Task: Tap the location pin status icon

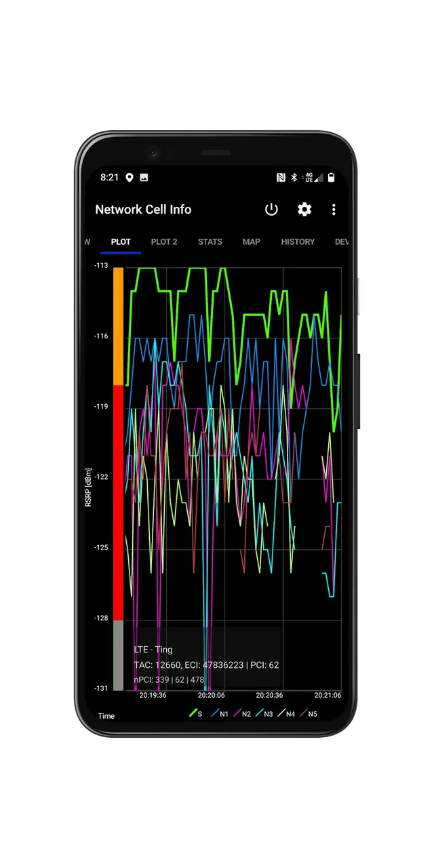Action: [x=130, y=178]
